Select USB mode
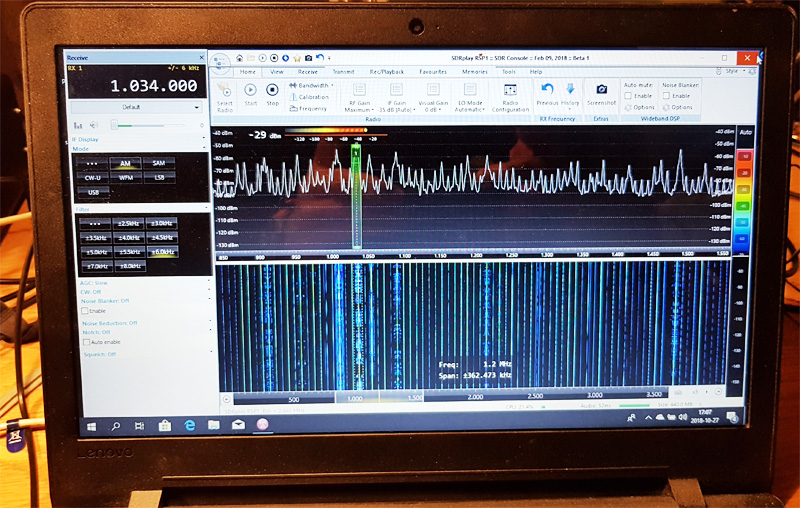Screen dimensions: 800x508 pos(93,192)
